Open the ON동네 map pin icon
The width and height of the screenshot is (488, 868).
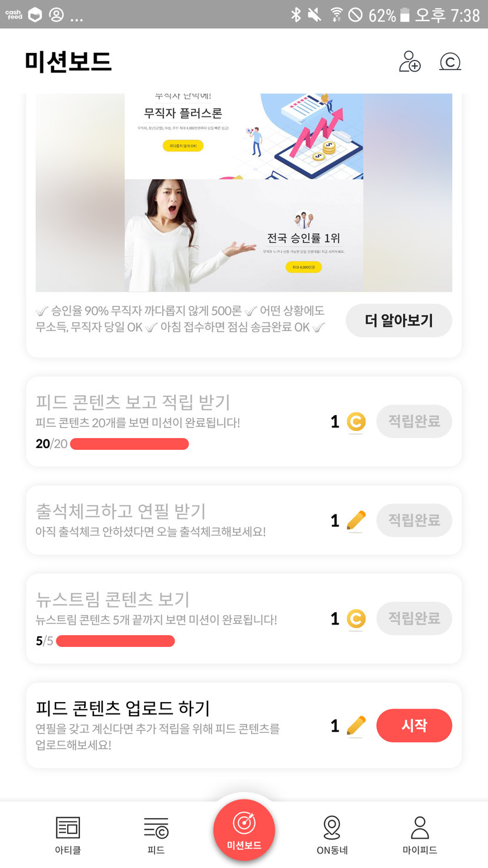click(332, 827)
